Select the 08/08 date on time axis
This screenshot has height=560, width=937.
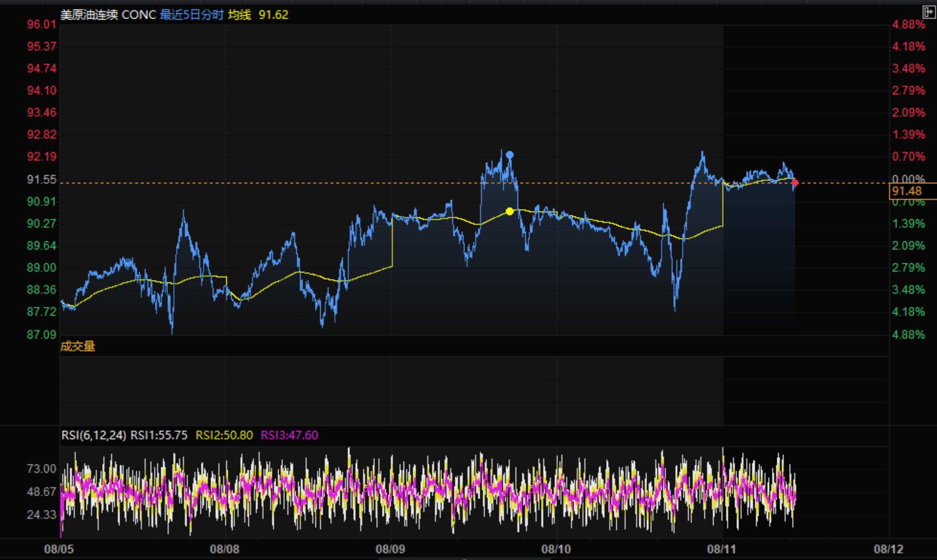tap(224, 549)
